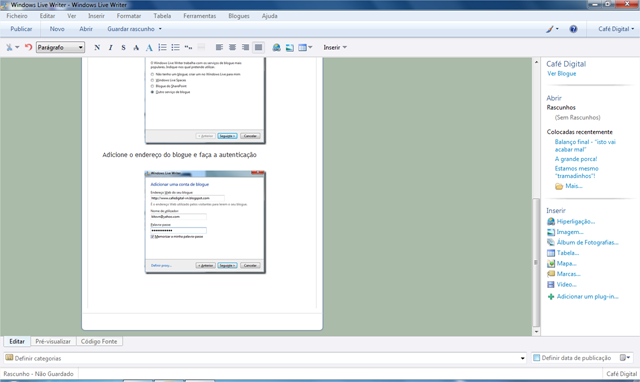
Task: Open the Parágrafo style combo box
Action: click(60, 47)
